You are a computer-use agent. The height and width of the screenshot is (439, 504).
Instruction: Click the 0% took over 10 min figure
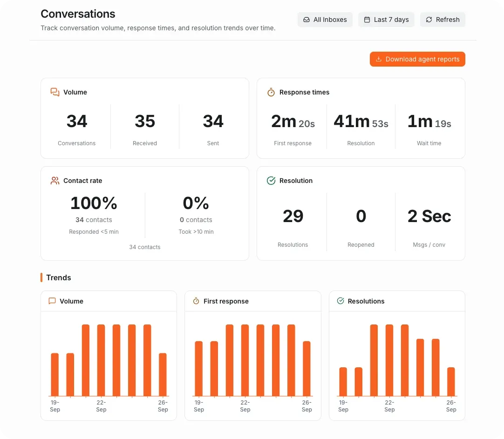click(196, 203)
